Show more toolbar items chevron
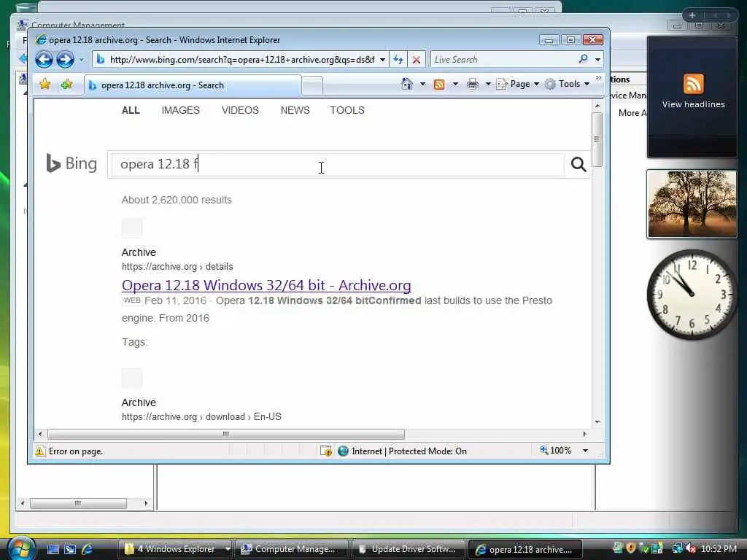Image resolution: width=747 pixels, height=560 pixels. [599, 77]
